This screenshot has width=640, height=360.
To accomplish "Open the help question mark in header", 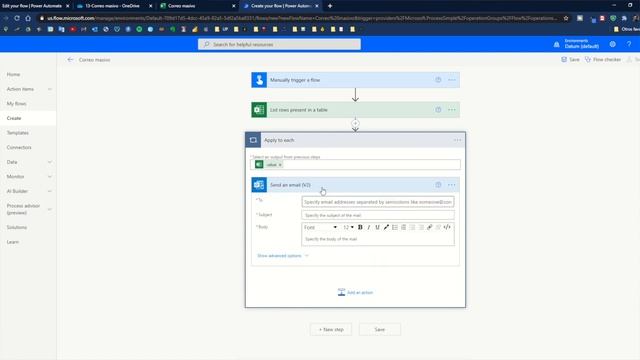I will click(629, 44).
